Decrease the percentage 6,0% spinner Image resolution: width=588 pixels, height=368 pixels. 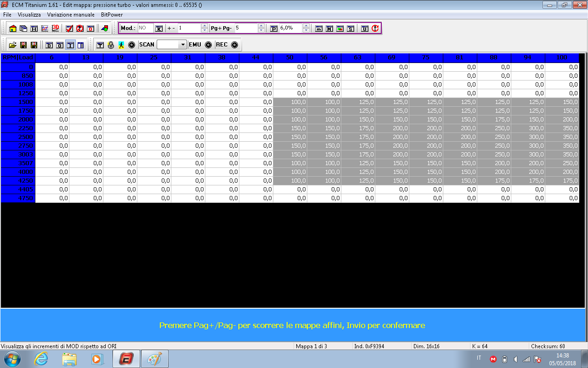(x=306, y=31)
